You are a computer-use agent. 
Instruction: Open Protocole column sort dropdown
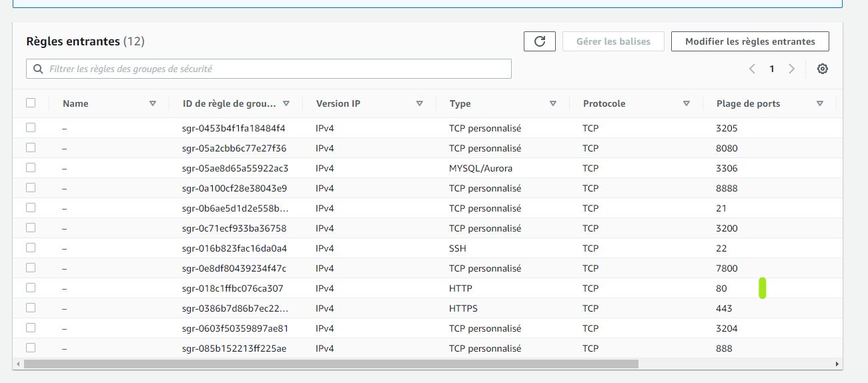coord(687,103)
